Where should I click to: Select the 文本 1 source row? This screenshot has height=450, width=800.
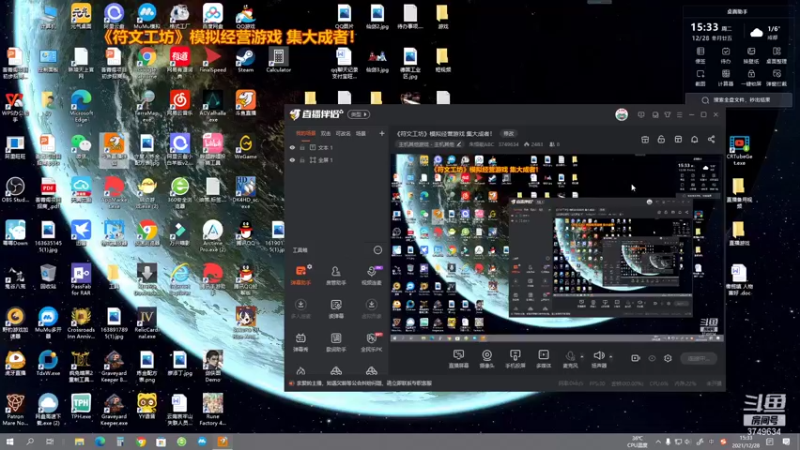click(x=337, y=147)
